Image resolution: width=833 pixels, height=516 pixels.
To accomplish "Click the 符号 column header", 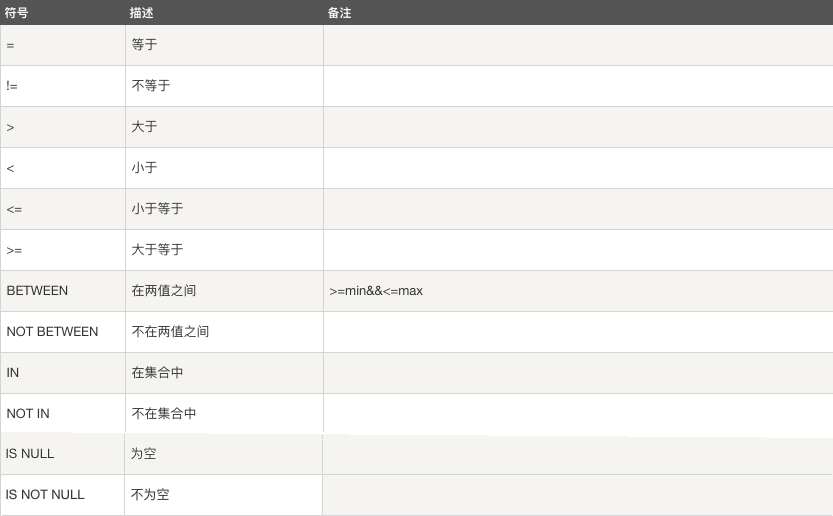I will (x=17, y=13).
